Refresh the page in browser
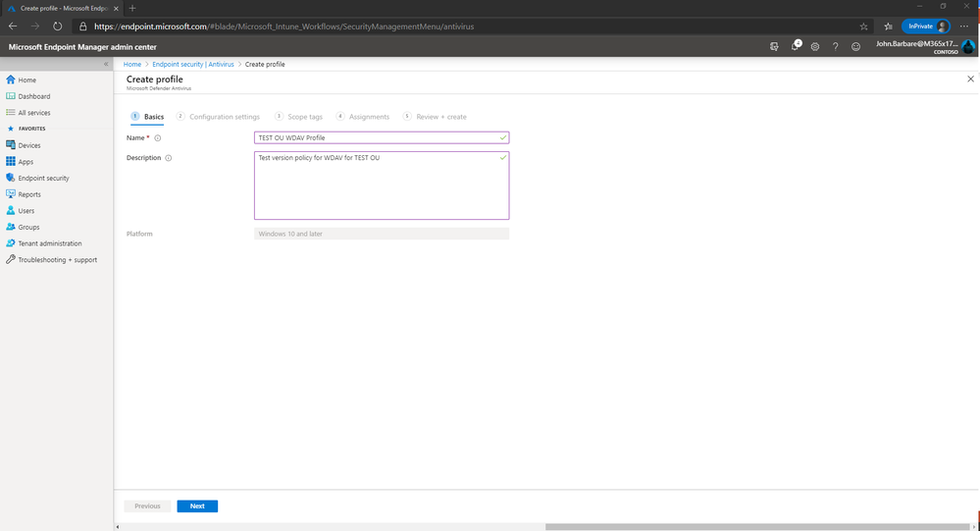Viewport: 980px width, 531px height. [x=58, y=27]
